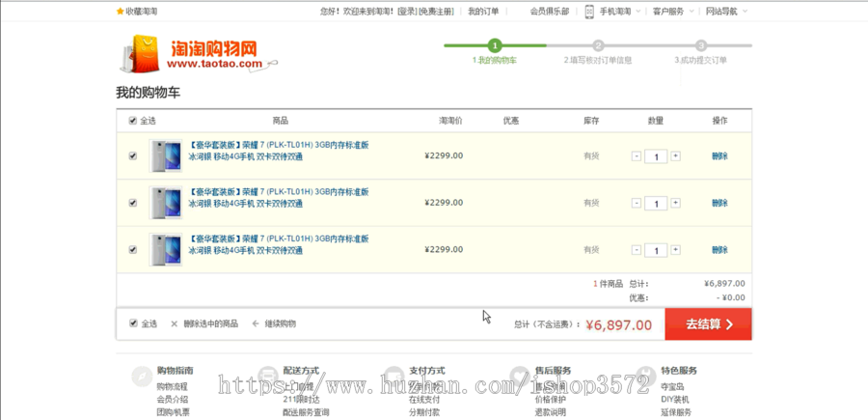Viewport: 868px width, 420px height.
Task: Click the red 去结算 checkout button
Action: 708,324
